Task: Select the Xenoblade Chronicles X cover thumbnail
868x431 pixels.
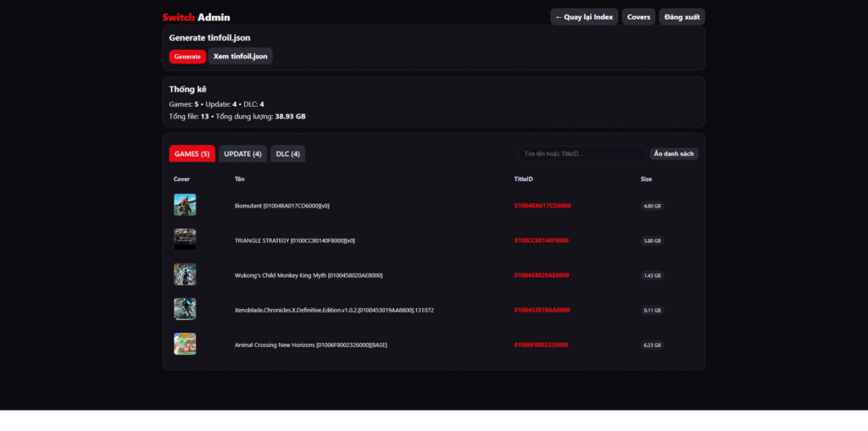Action: click(x=185, y=309)
